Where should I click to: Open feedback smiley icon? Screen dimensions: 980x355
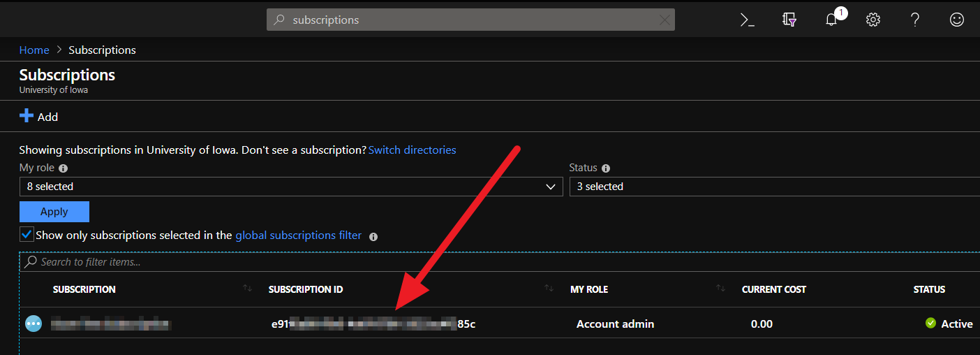tap(957, 20)
